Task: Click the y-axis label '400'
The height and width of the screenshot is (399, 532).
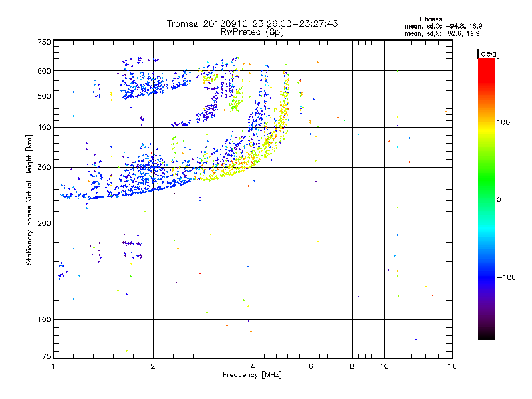Action: [x=44, y=127]
